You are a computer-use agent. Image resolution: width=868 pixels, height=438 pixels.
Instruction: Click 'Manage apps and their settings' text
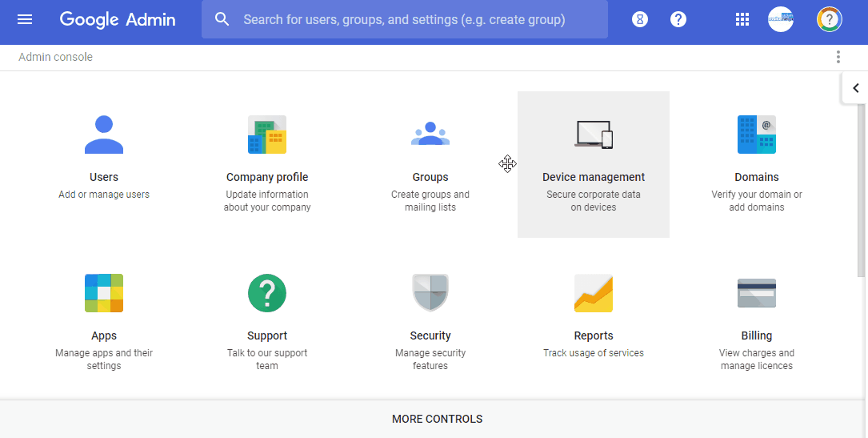[104, 360]
